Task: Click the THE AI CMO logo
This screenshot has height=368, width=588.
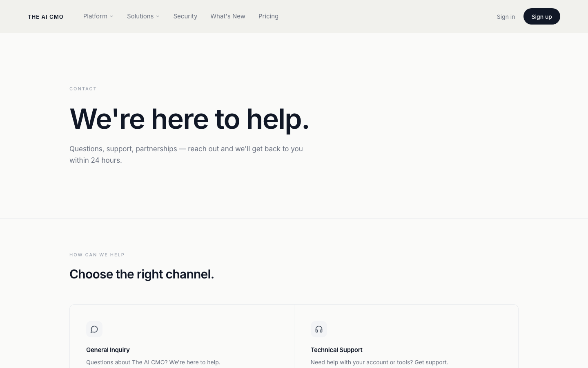Action: tap(46, 17)
